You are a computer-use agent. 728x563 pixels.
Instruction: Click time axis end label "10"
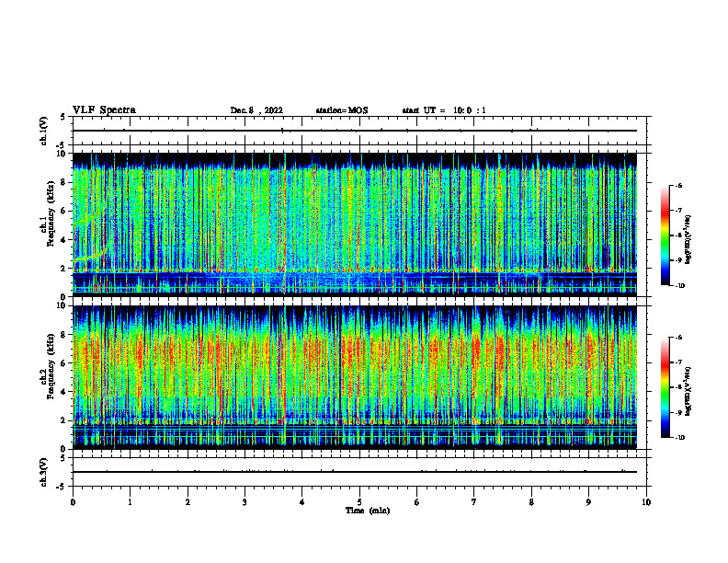[646, 502]
